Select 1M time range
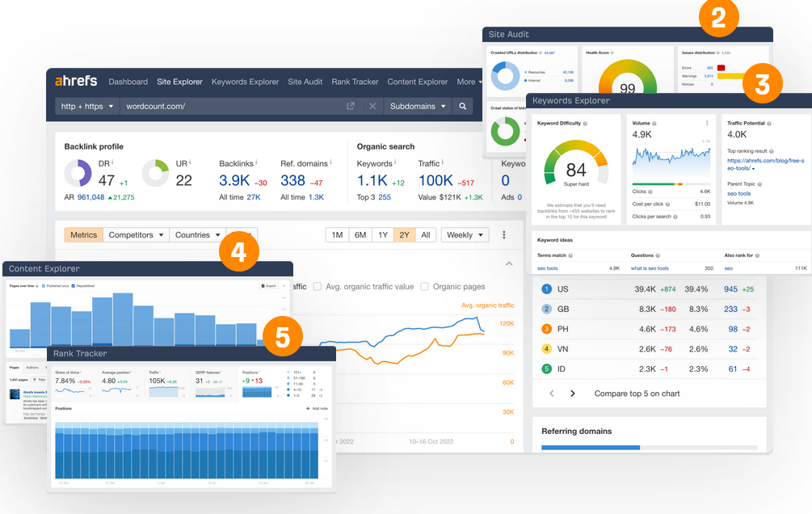Image resolution: width=812 pixels, height=514 pixels. 337,234
